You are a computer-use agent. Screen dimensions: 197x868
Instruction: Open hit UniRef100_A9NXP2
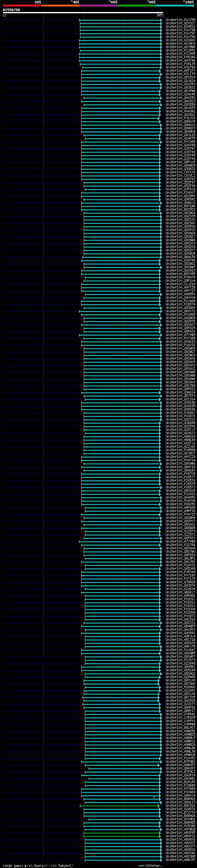180,765
